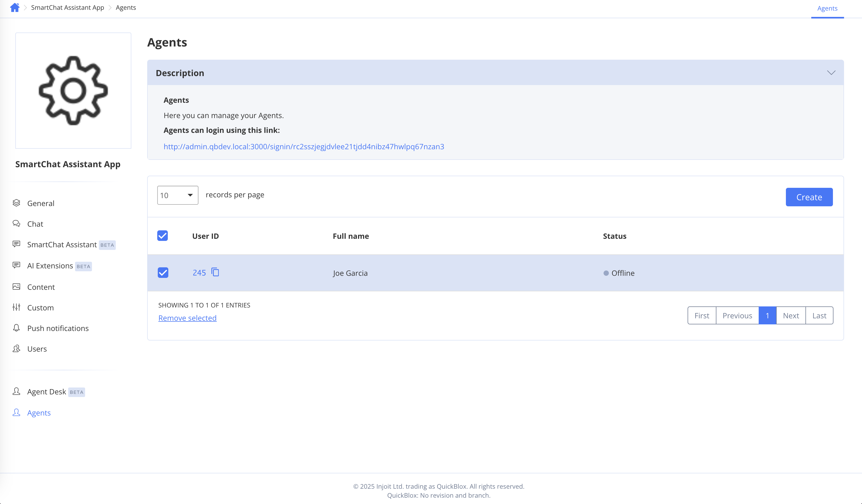
Task: Click the Create button
Action: (809, 197)
